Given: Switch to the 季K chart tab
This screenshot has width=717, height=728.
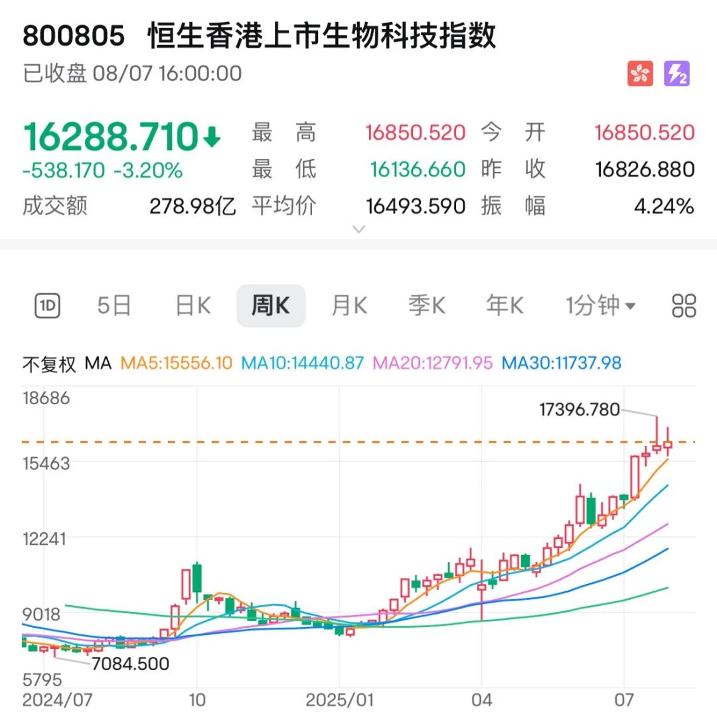Looking at the screenshot, I should [427, 306].
